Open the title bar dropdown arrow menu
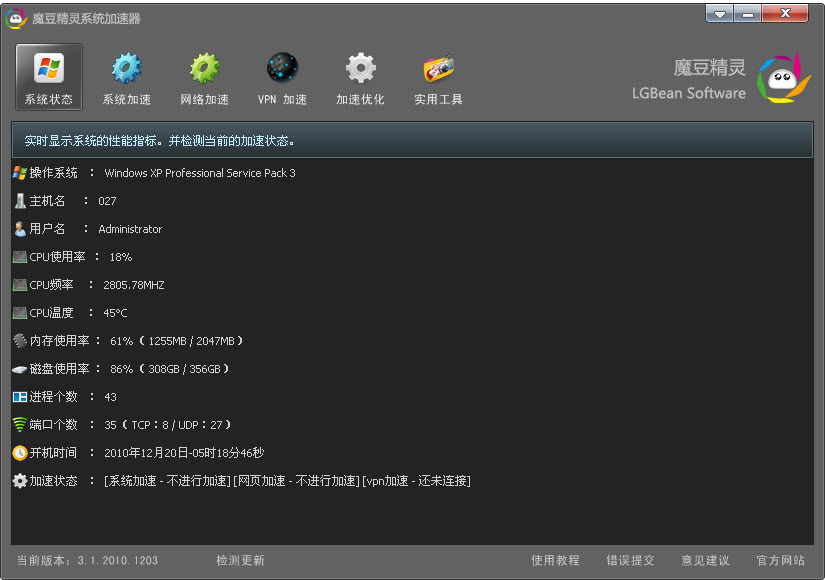The image size is (825, 580). click(x=719, y=14)
